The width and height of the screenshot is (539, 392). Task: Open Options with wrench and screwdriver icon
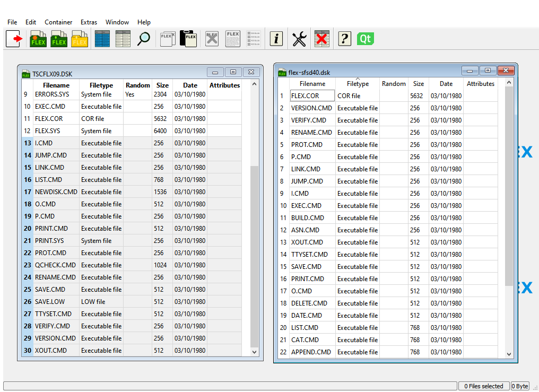[299, 39]
